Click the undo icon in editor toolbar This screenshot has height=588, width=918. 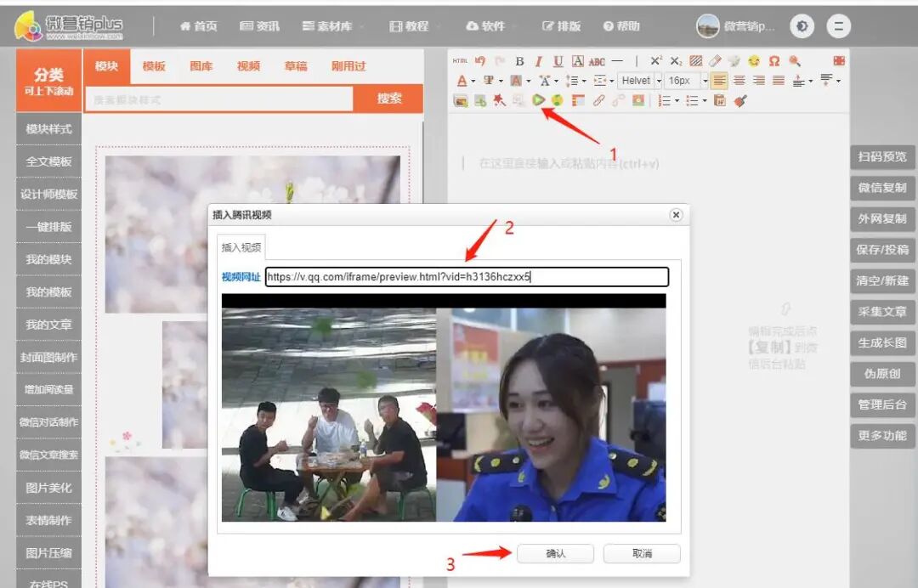pyautogui.click(x=480, y=61)
